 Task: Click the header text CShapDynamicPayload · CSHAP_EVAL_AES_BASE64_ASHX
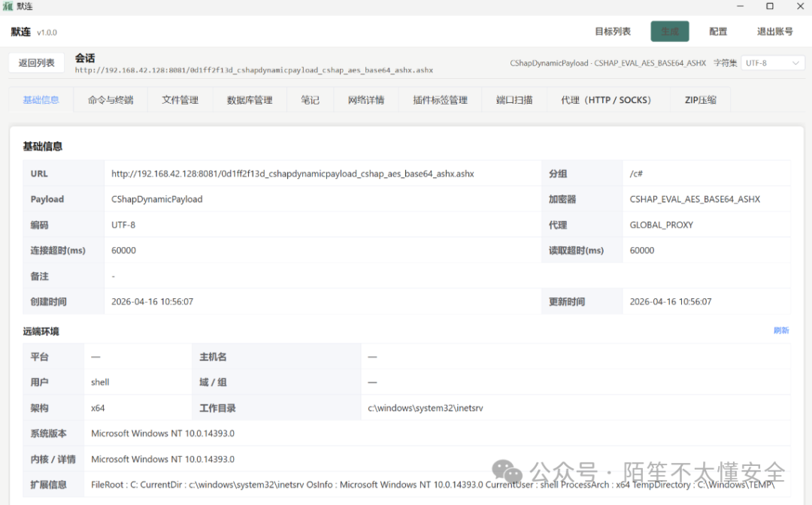(608, 63)
